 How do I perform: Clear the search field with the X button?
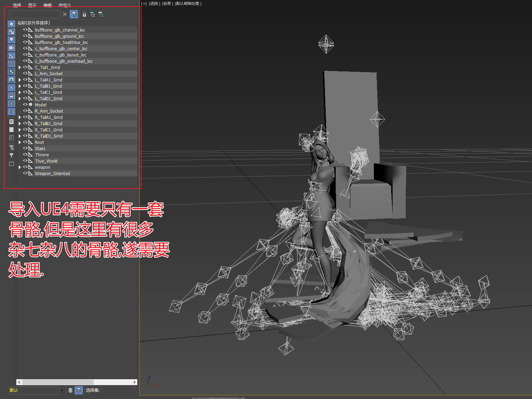(65, 14)
